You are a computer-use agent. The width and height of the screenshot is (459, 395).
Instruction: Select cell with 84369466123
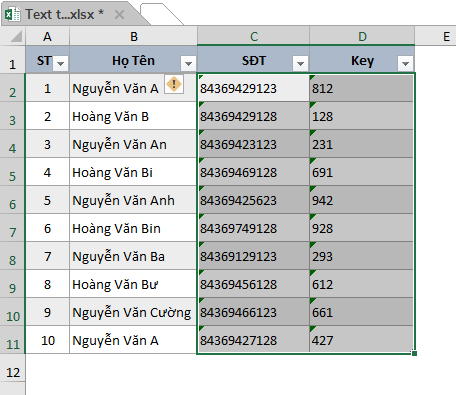click(x=254, y=312)
